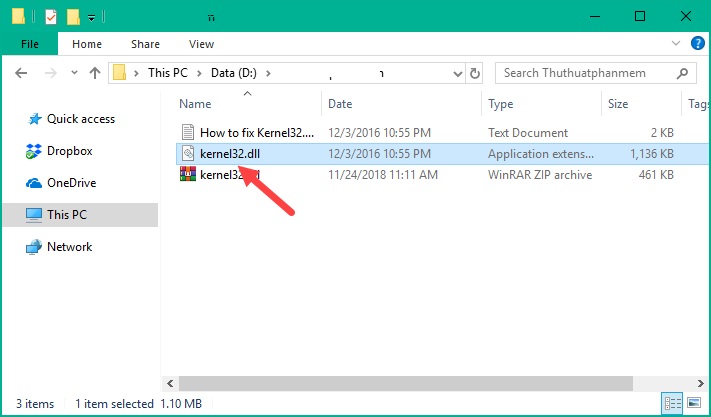This screenshot has height=417, width=711.
Task: Expand the chevron after This PC in the address bar
Action: click(x=200, y=73)
